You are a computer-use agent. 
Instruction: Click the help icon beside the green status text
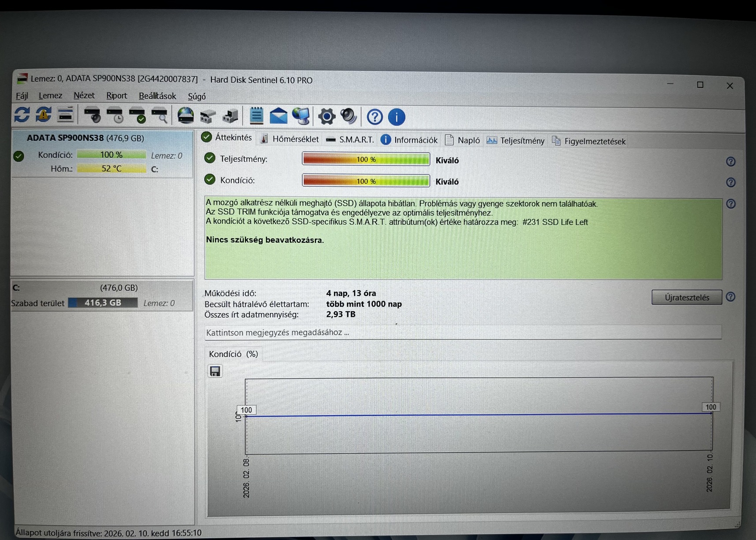[x=731, y=204]
